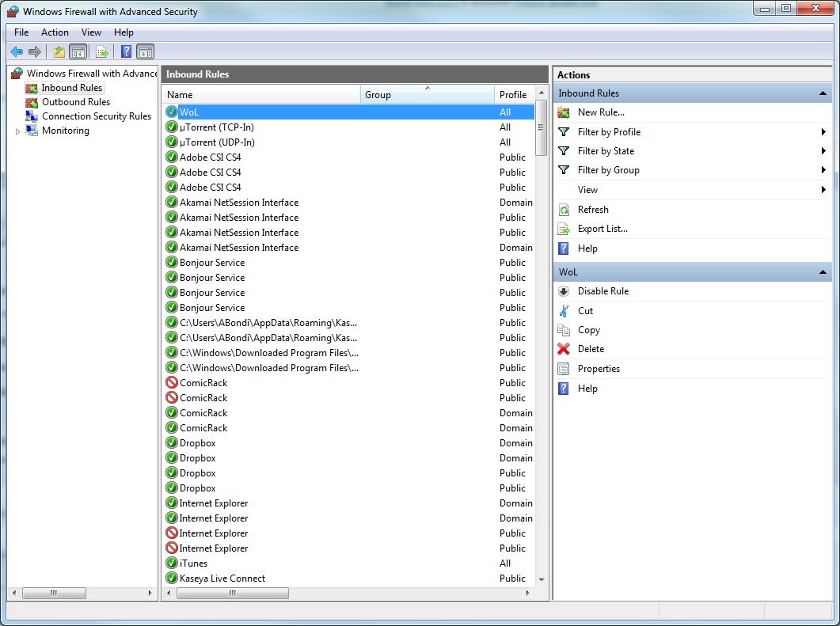Click New Rule... link

pos(601,112)
